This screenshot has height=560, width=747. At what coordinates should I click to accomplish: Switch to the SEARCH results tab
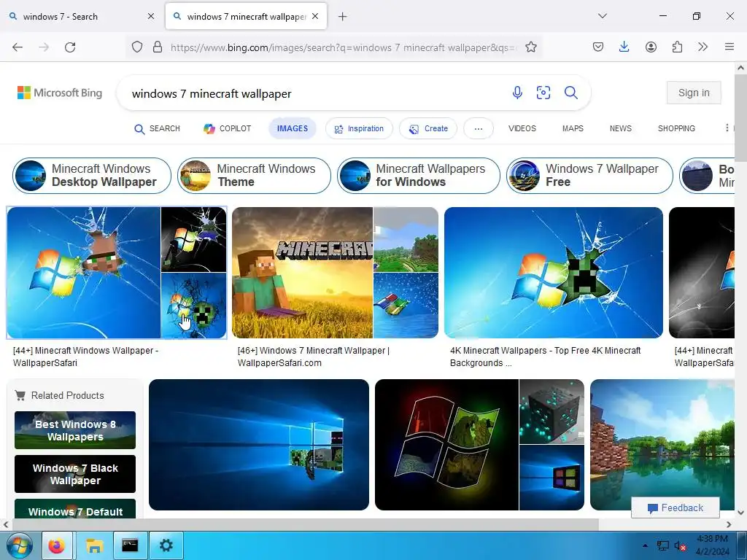click(x=157, y=128)
